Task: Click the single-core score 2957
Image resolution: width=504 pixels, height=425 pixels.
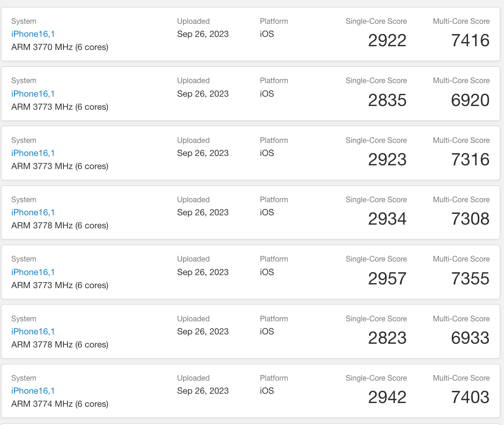Action: [x=387, y=278]
